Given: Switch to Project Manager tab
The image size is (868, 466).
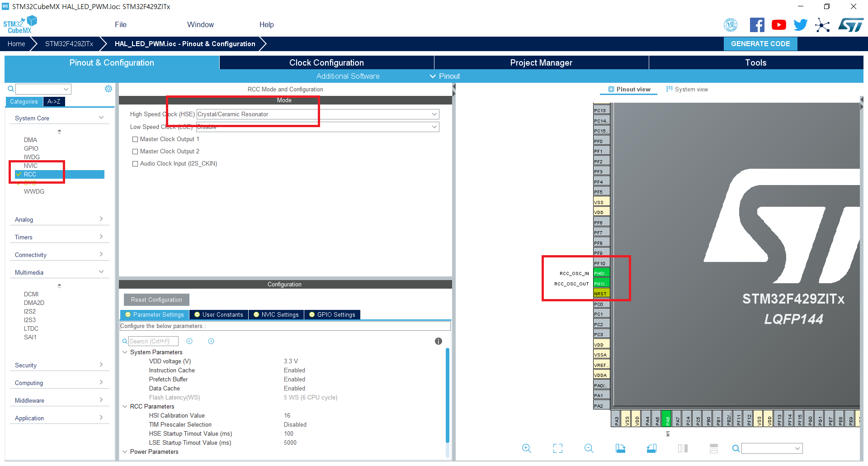Looking at the screenshot, I should click(541, 62).
